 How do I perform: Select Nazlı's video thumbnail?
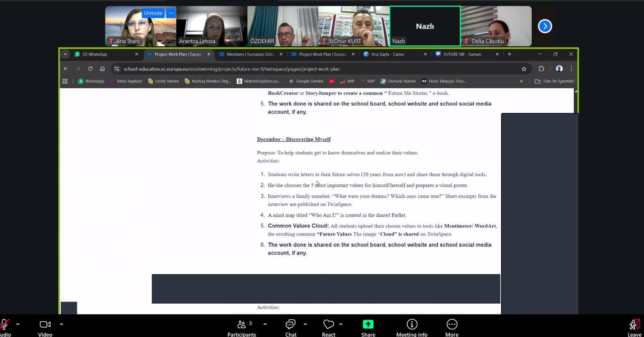click(x=425, y=26)
